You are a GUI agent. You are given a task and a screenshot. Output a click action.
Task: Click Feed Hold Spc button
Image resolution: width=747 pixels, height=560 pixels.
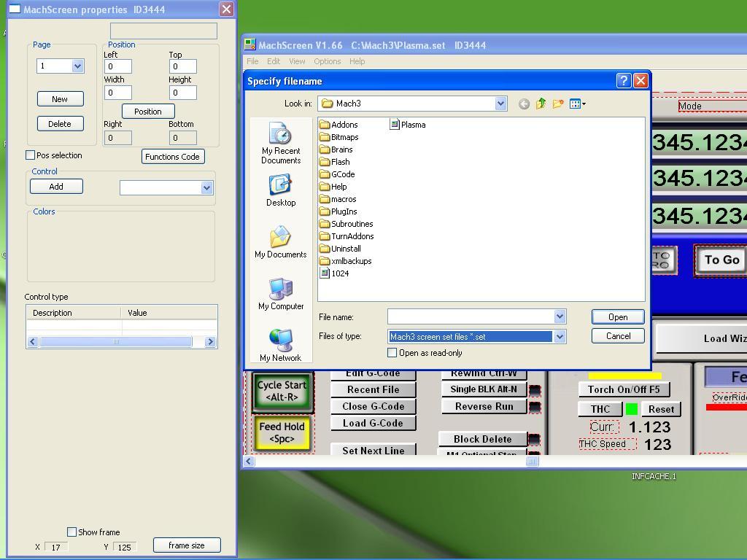[282, 433]
